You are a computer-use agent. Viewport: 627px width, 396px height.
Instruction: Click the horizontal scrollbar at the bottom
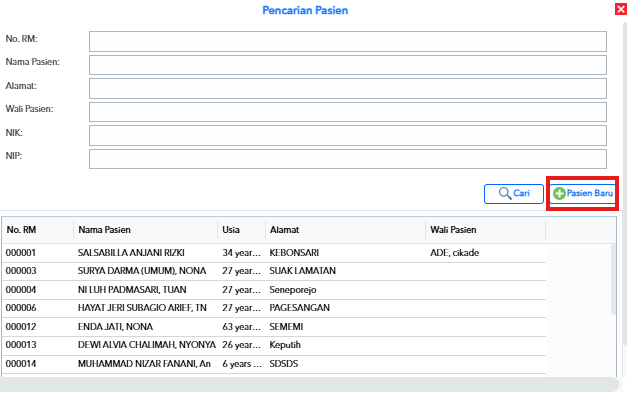tap(309, 384)
